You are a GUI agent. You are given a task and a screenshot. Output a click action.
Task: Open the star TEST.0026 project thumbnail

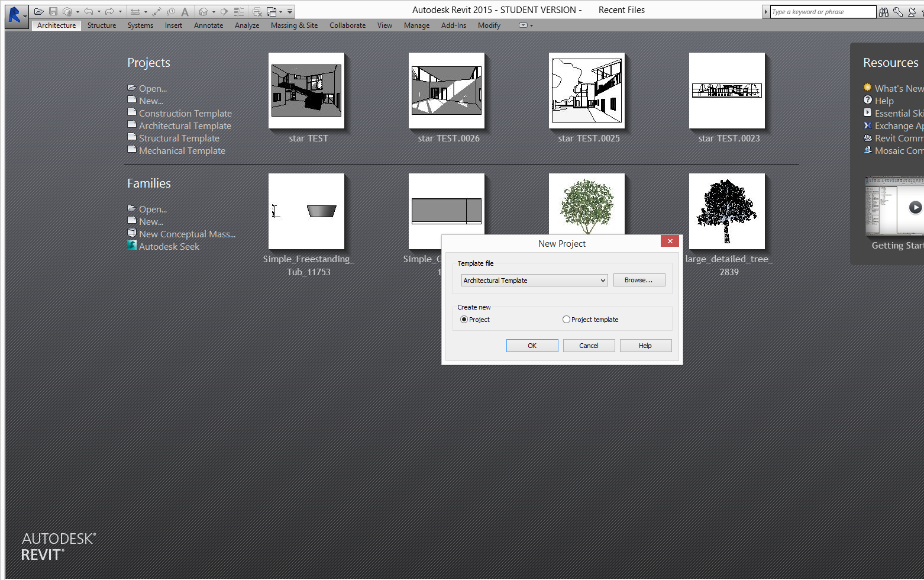(x=447, y=91)
